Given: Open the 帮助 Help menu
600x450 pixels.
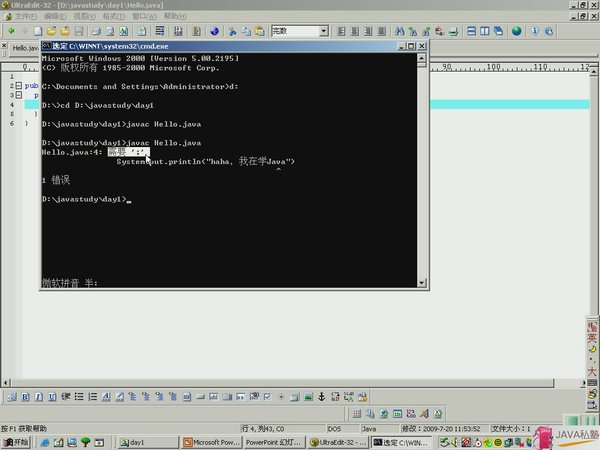Looking at the screenshot, I should [175, 16].
